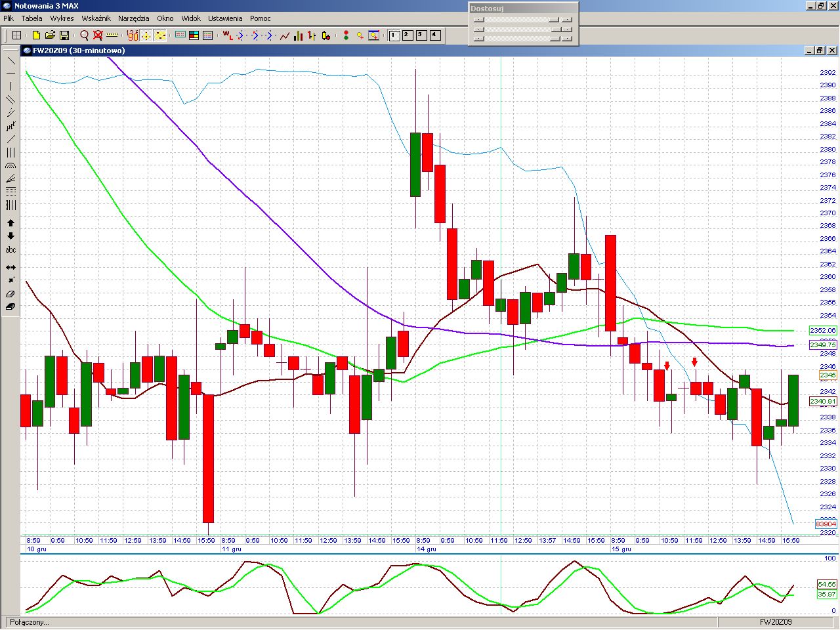
Task: Select the abc text annotation tool
Action: 10,249
